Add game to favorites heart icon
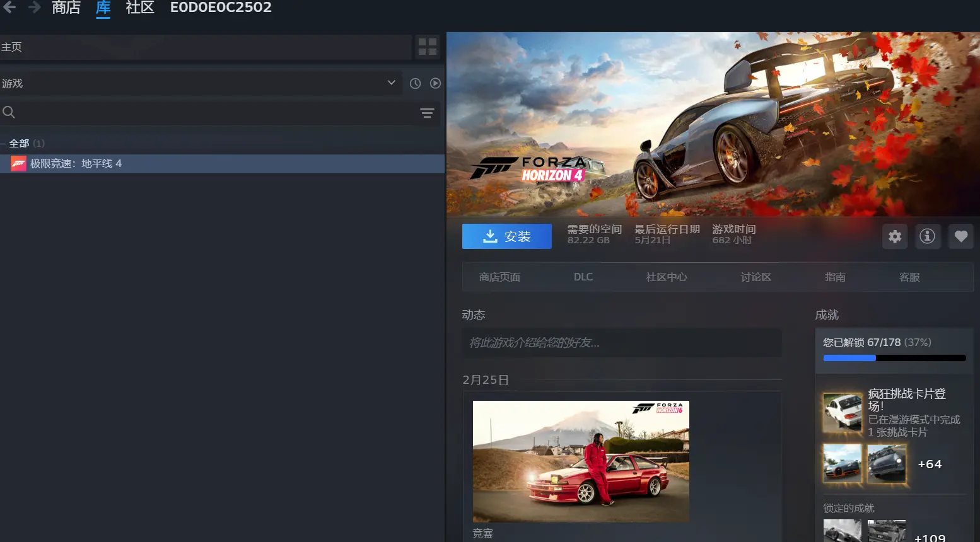 click(x=960, y=236)
